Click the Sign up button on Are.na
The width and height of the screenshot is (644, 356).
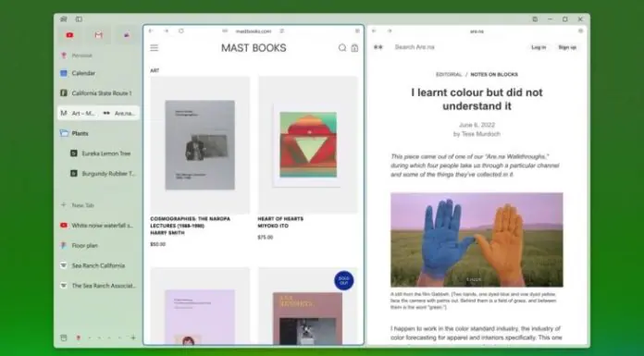pyautogui.click(x=567, y=47)
